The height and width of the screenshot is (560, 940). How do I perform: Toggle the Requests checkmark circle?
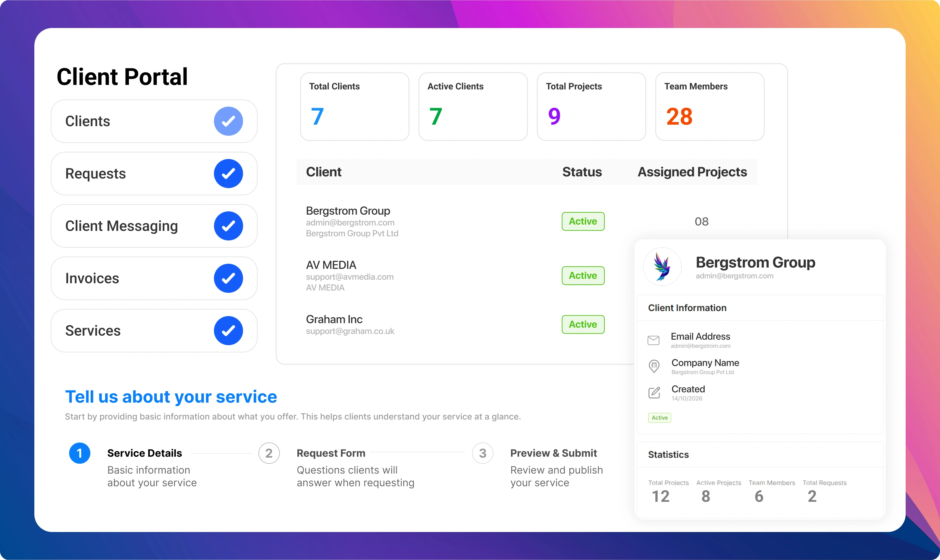pos(228,174)
